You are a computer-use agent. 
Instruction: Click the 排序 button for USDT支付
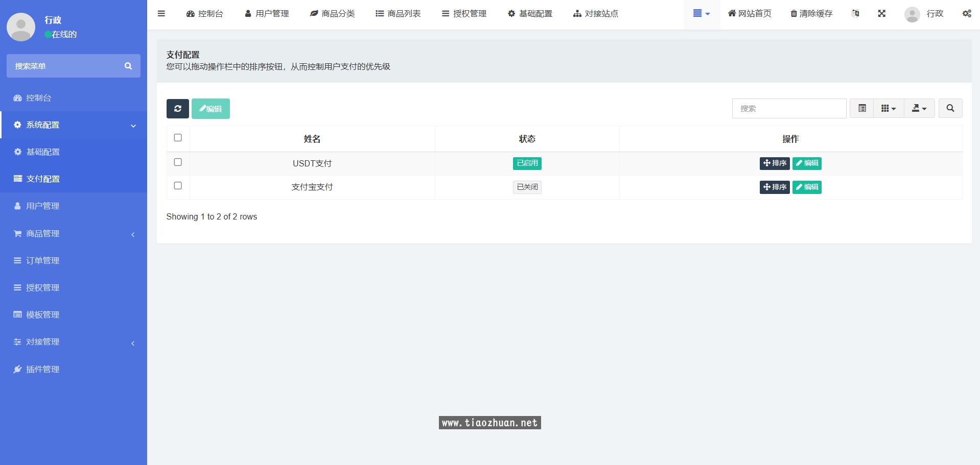[774, 163]
